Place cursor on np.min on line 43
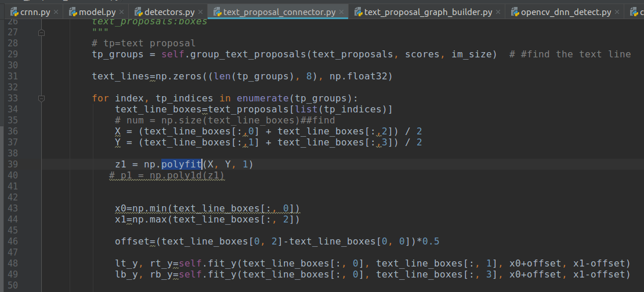Screen dimensions: 644x292 tap(150, 209)
